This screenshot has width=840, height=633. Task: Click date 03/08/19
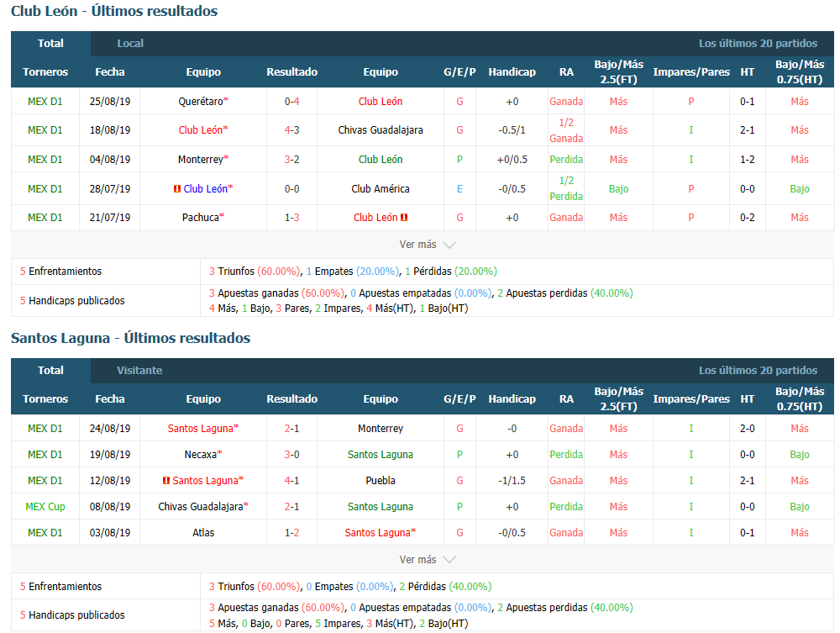pos(110,533)
